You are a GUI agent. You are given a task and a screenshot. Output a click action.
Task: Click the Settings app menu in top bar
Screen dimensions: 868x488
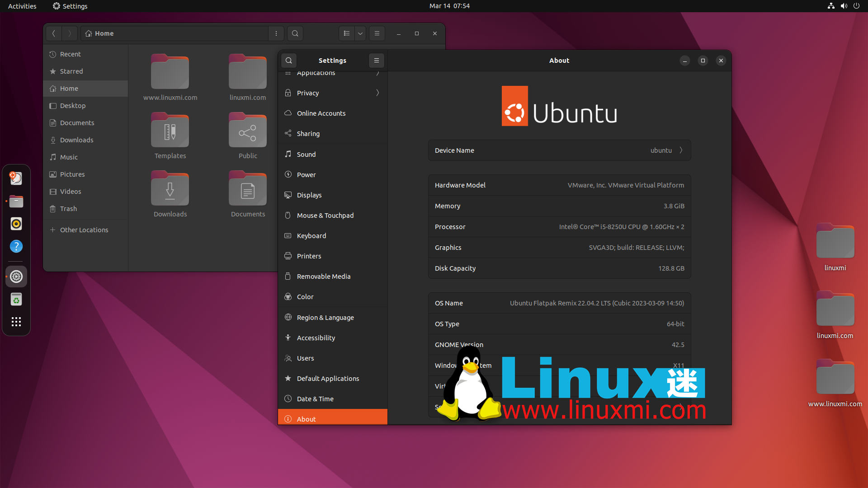(x=70, y=6)
